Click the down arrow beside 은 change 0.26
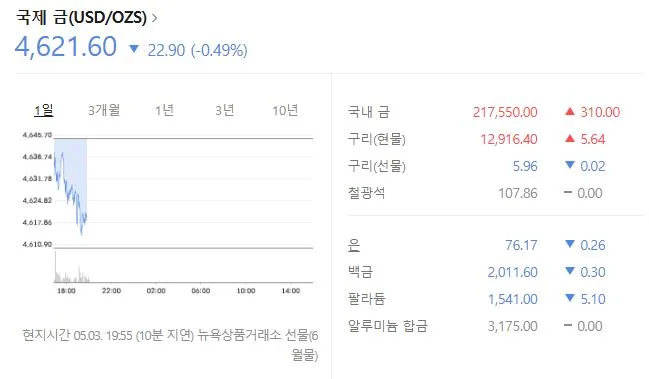The image size is (649, 379). coord(570,245)
